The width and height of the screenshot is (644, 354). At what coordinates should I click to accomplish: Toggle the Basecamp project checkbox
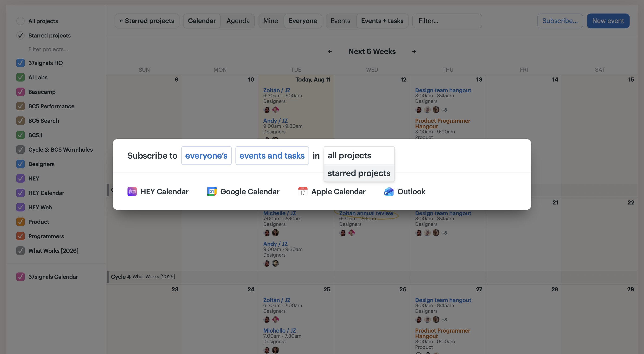[x=20, y=92]
